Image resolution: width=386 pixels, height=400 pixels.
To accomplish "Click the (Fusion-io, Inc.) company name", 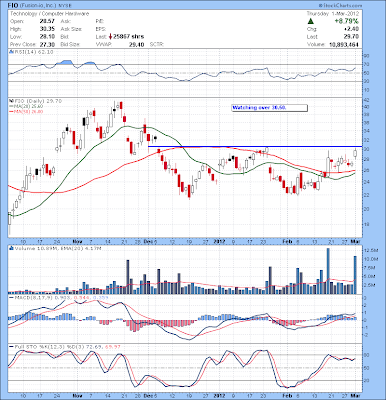I will (x=37, y=6).
